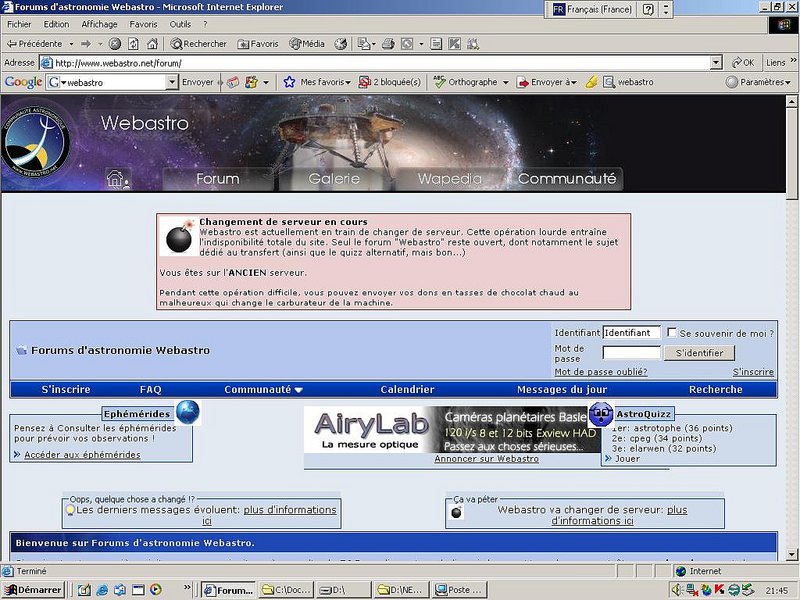Viewport: 800px width, 600px height.
Task: Open Recherche in navigation bar
Action: (x=715, y=389)
